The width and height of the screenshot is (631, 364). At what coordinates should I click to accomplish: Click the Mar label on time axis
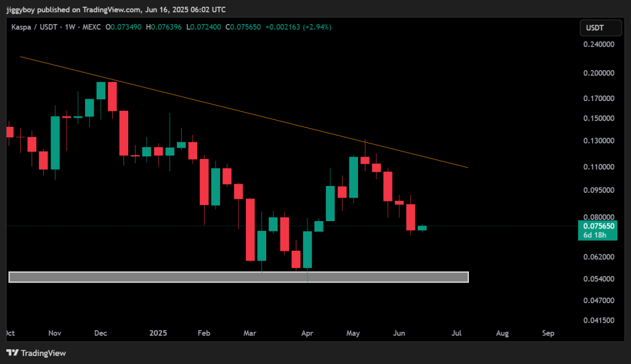click(x=250, y=333)
